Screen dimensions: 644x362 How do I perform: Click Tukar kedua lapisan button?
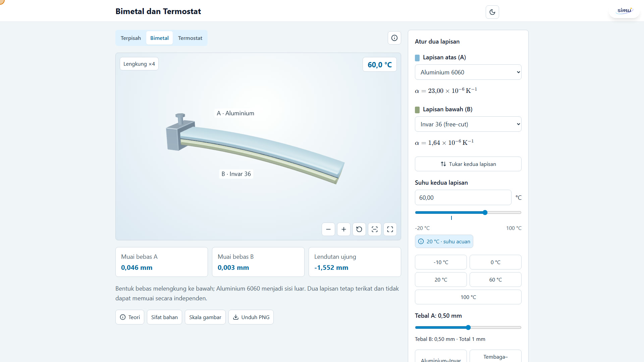point(468,164)
